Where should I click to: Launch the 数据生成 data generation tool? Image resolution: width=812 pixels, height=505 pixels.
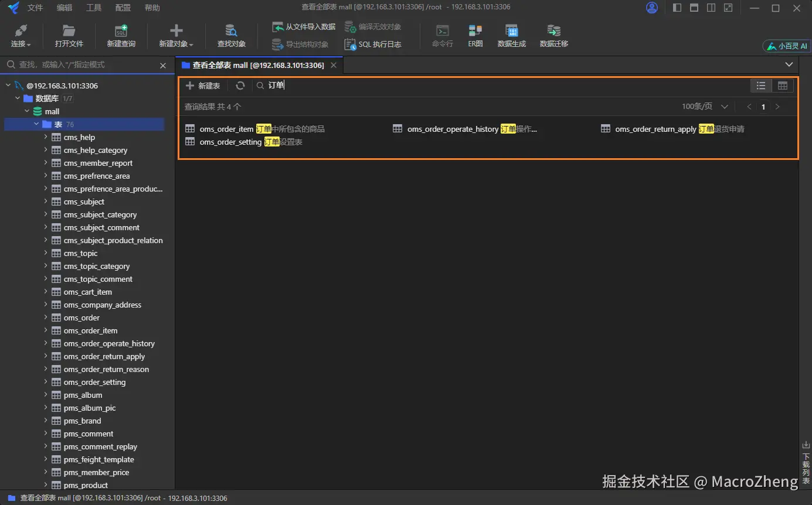pyautogui.click(x=512, y=36)
